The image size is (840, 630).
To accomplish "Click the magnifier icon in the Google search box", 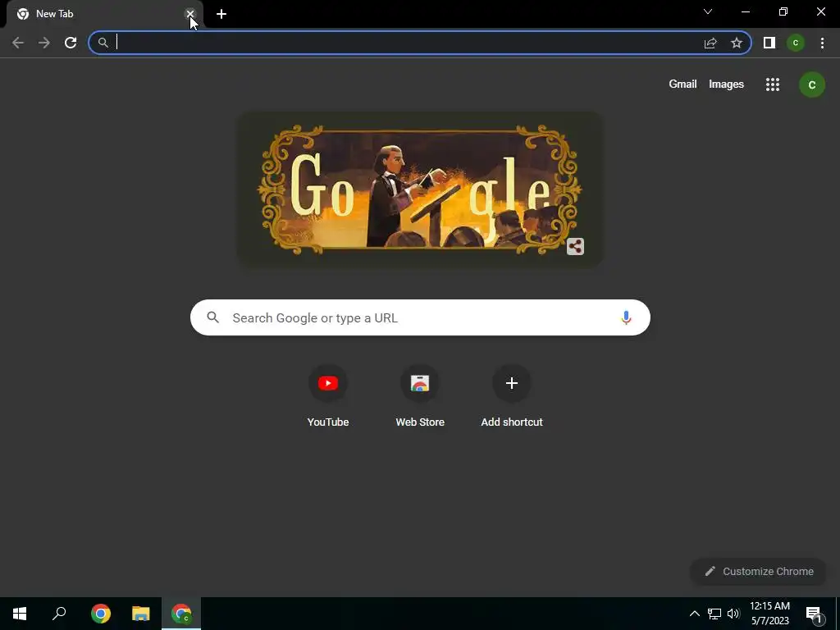I will point(213,317).
